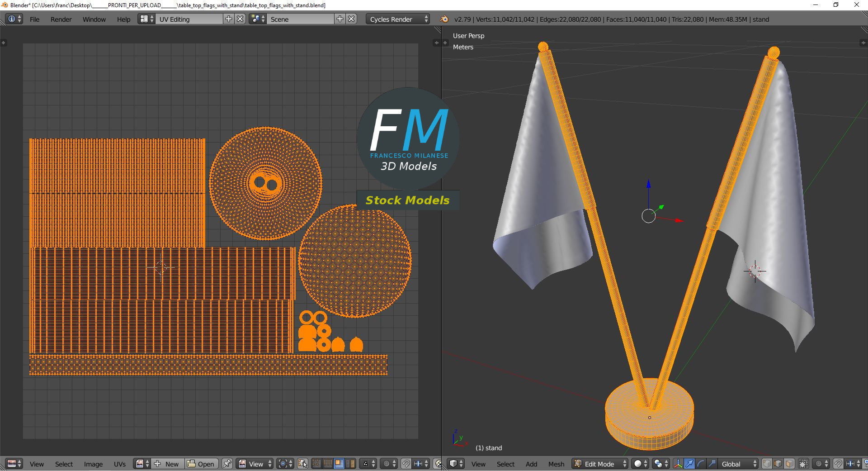This screenshot has width=868, height=471.
Task: Open the Help menu
Action: click(x=123, y=19)
